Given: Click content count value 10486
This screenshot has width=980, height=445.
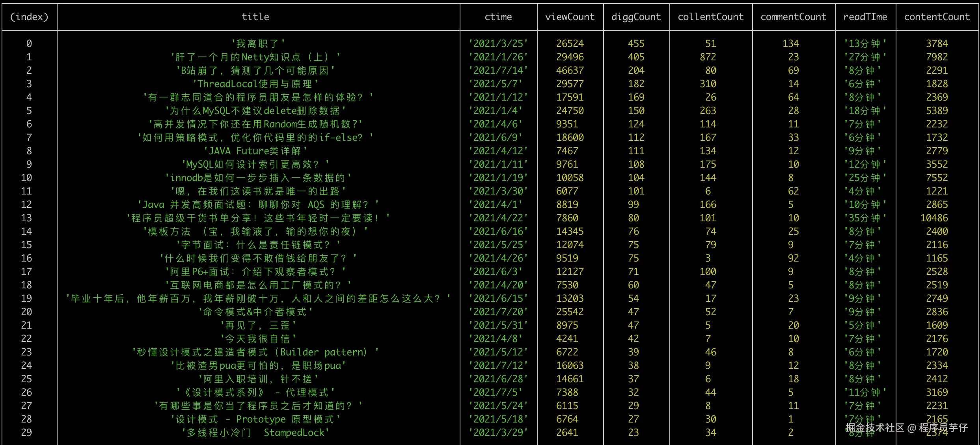Looking at the screenshot, I should [937, 218].
